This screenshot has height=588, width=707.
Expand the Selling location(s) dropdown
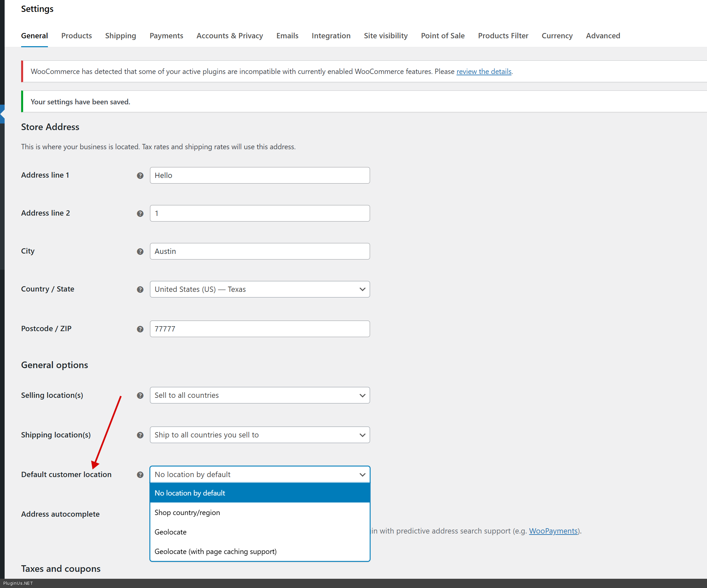tap(260, 395)
